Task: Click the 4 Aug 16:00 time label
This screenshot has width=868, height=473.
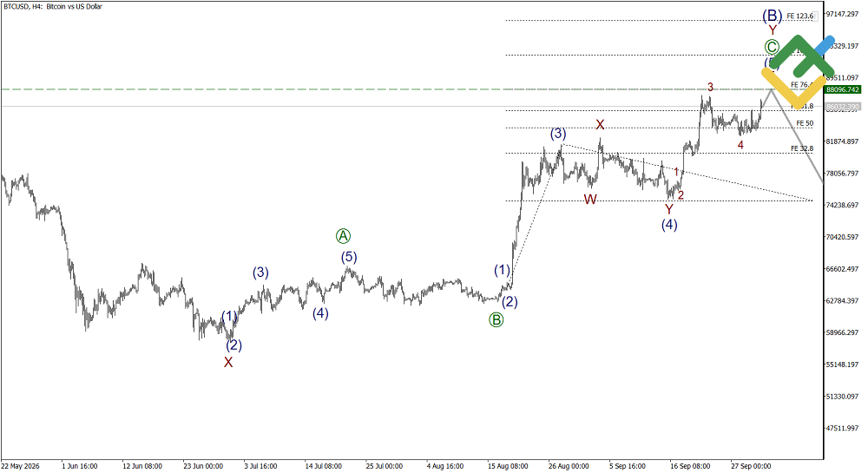Action: (445, 466)
